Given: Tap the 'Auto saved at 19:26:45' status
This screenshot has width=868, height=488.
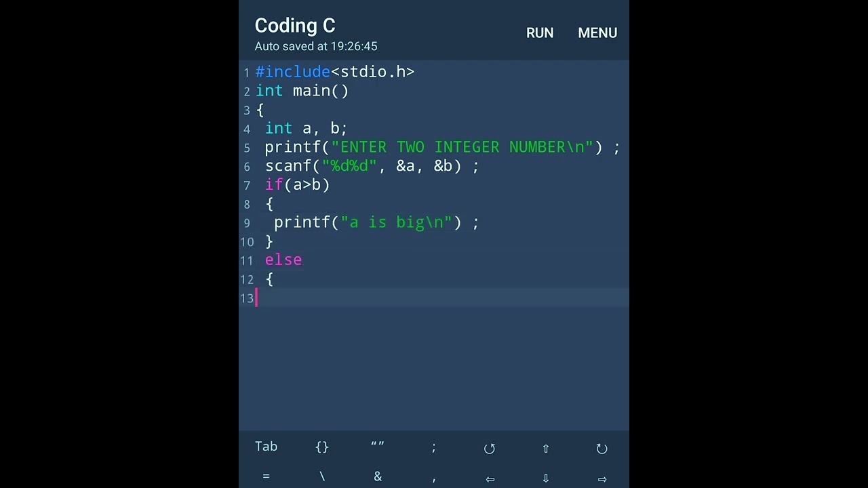Looking at the screenshot, I should (316, 46).
